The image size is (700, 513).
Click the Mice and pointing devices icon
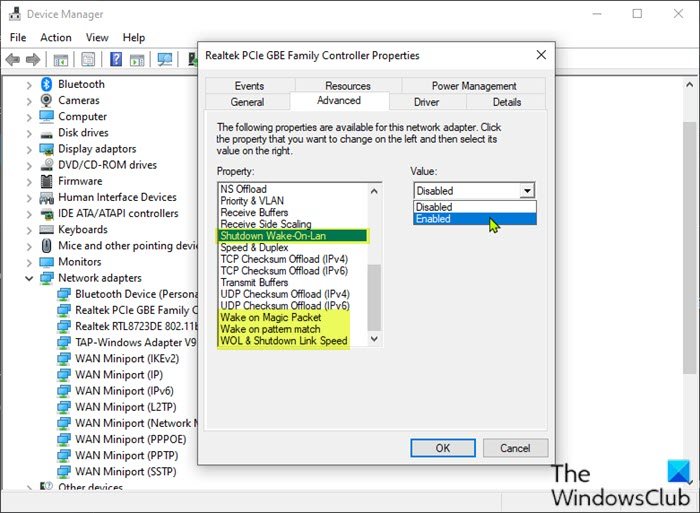(x=46, y=246)
